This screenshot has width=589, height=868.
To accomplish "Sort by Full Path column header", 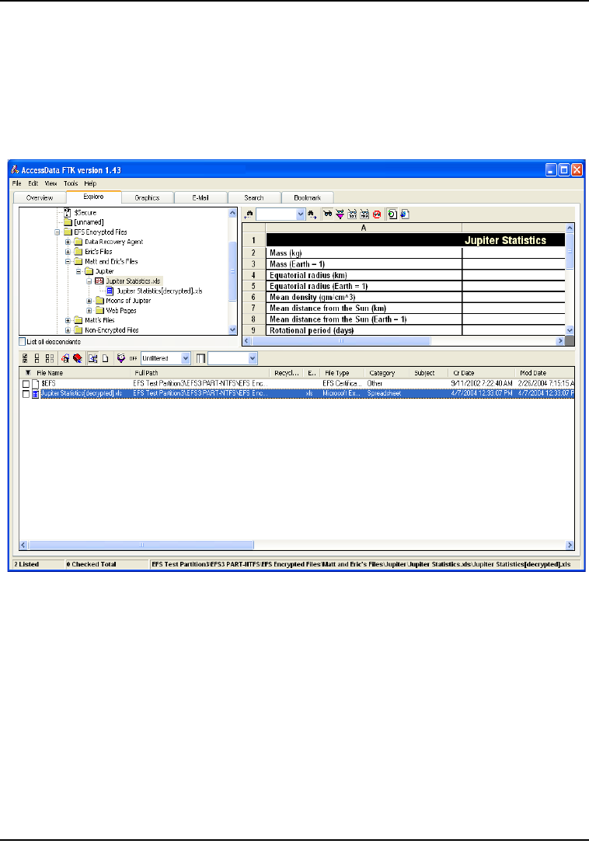I will coord(200,373).
